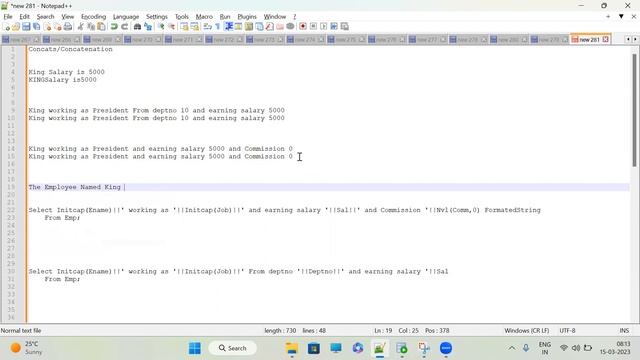Click the editor vertical scrollbar thumb
Image resolution: width=640 pixels, height=360 pixels.
click(634, 110)
